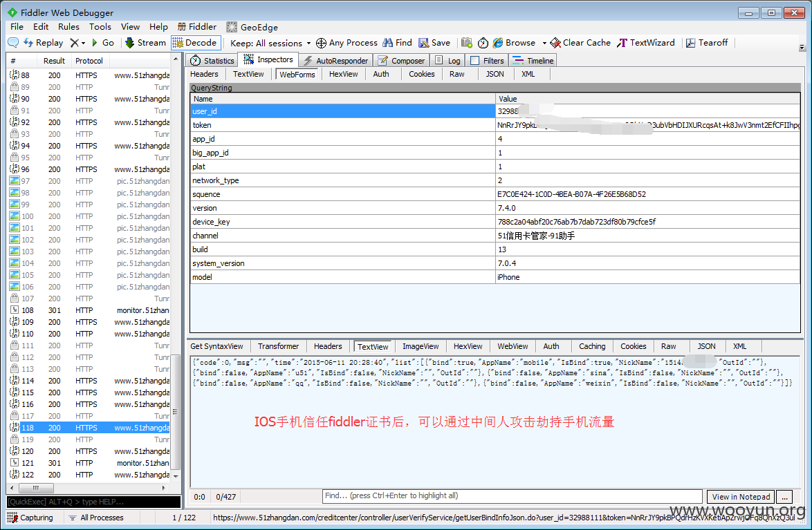The width and height of the screenshot is (812, 530).
Task: Click the Result column header
Action: pos(54,61)
